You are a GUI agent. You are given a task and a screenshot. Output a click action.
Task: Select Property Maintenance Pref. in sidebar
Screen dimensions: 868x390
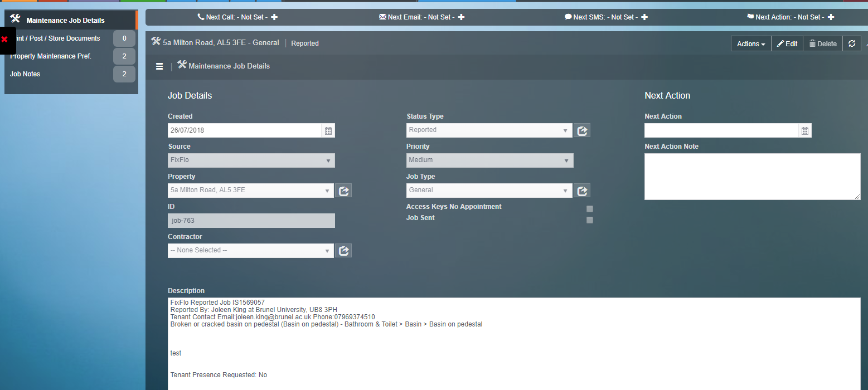51,56
